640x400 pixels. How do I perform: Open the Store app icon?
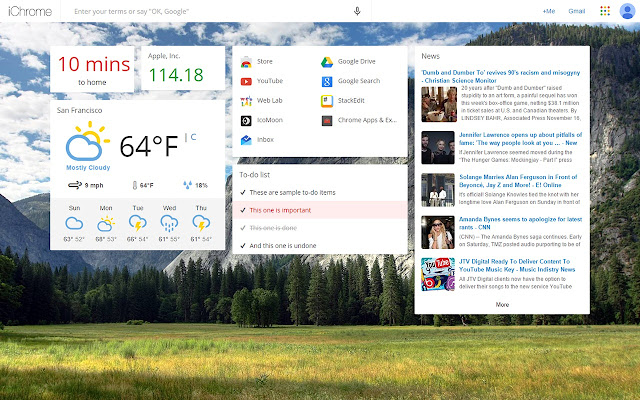(246, 62)
